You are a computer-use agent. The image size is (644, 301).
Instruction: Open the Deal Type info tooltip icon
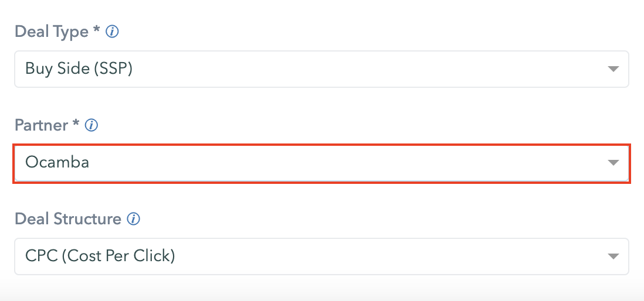tap(112, 32)
